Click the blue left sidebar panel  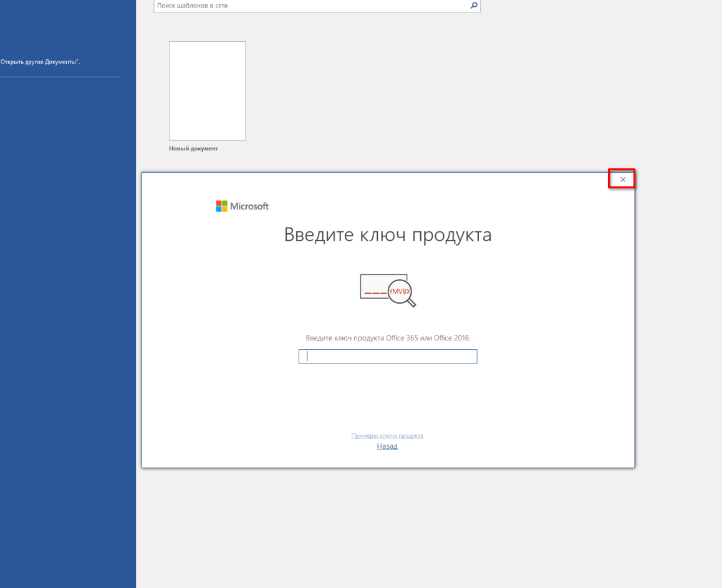coord(67,312)
